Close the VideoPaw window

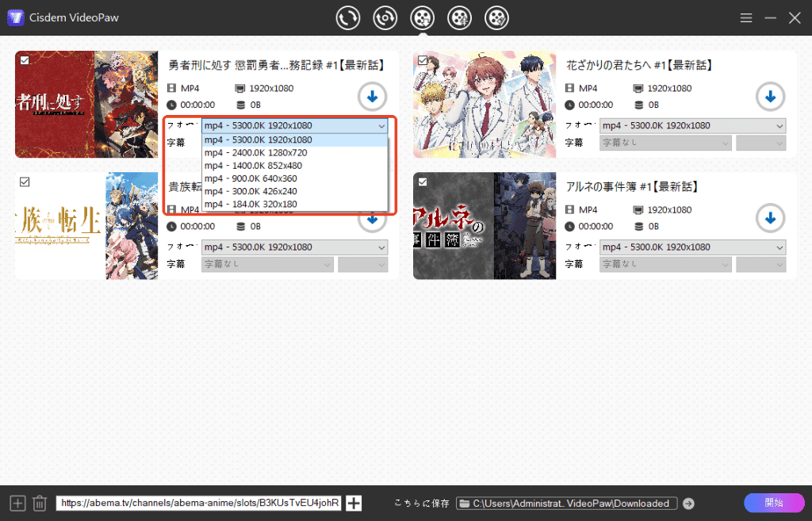tap(795, 18)
